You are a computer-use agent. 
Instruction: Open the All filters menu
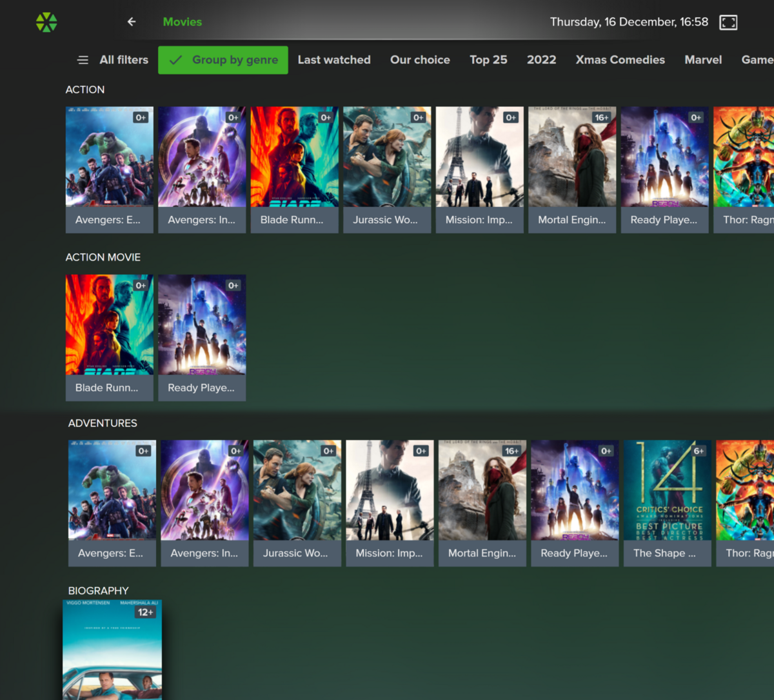pyautogui.click(x=113, y=60)
